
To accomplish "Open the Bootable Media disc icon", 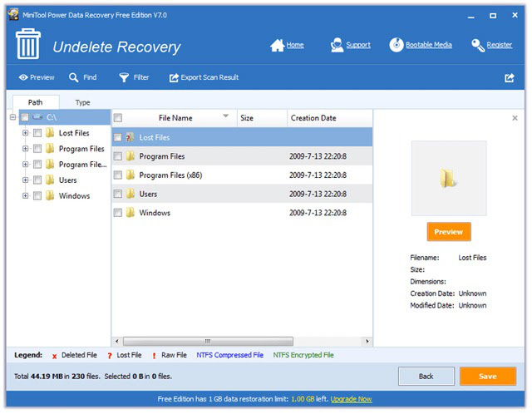I will pyautogui.click(x=396, y=45).
